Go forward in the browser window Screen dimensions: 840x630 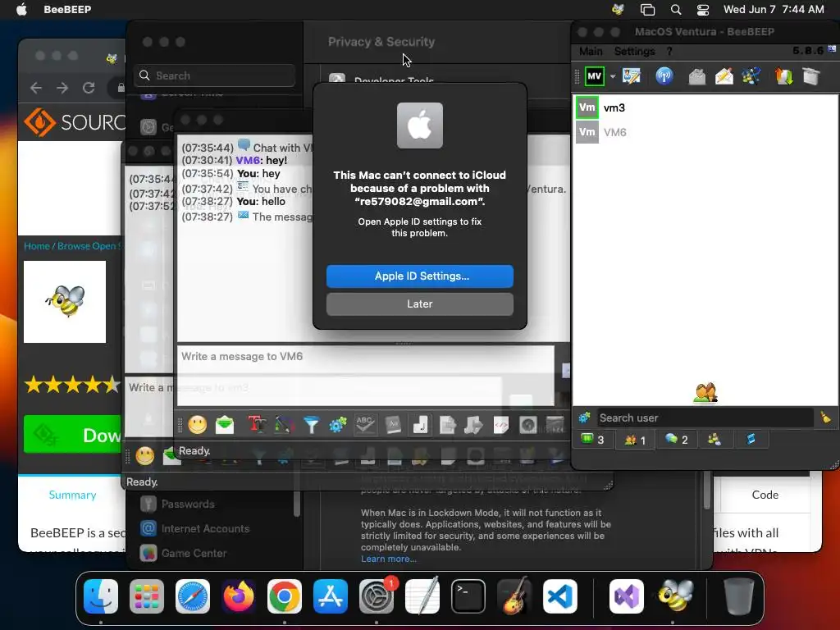click(62, 88)
